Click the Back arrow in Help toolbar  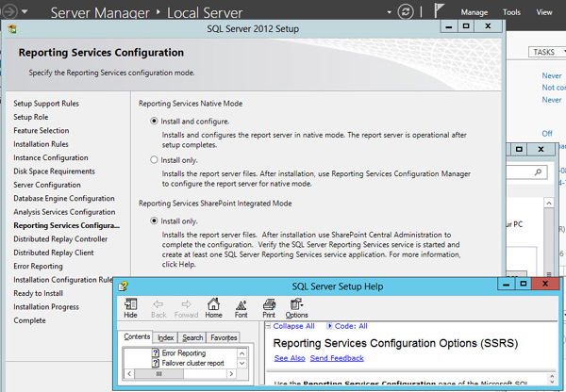(158, 309)
